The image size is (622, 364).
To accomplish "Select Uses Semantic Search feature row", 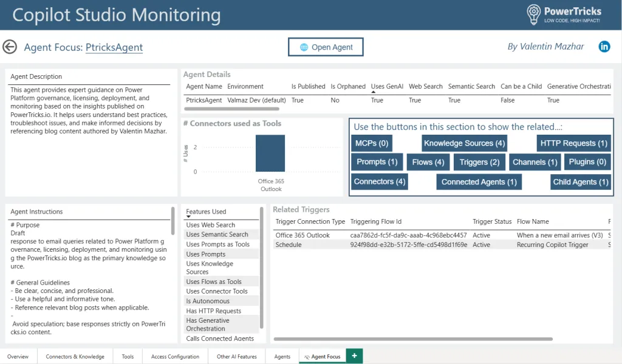I will pos(221,234).
